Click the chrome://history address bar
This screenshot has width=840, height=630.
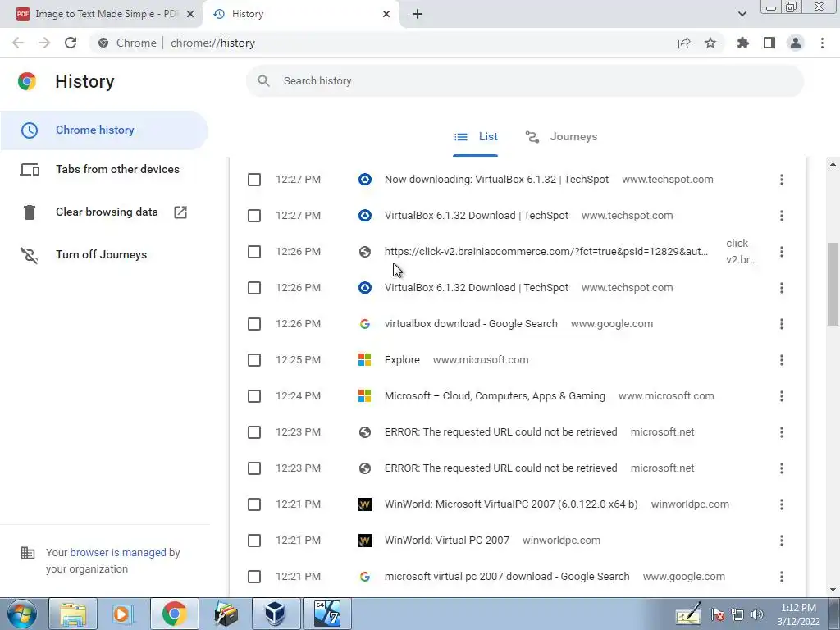pyautogui.click(x=381, y=43)
